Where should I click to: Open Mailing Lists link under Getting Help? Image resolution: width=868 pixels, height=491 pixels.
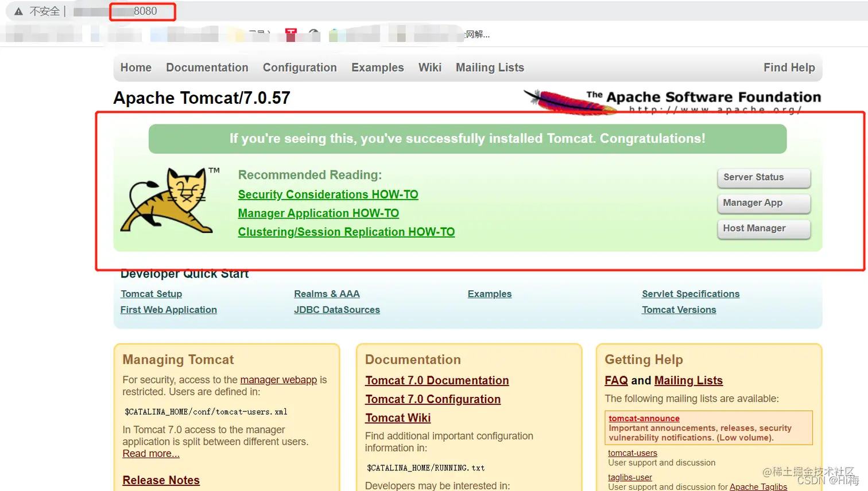[x=688, y=380]
